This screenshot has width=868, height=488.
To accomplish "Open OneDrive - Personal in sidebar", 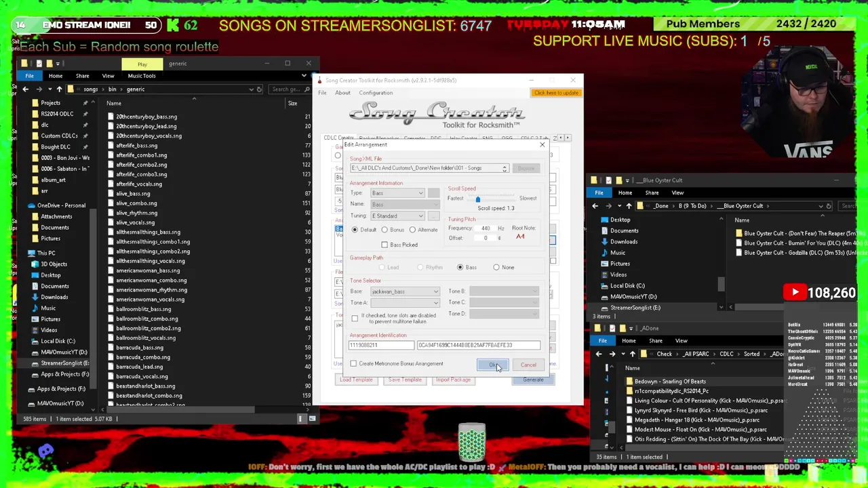I will (x=61, y=205).
